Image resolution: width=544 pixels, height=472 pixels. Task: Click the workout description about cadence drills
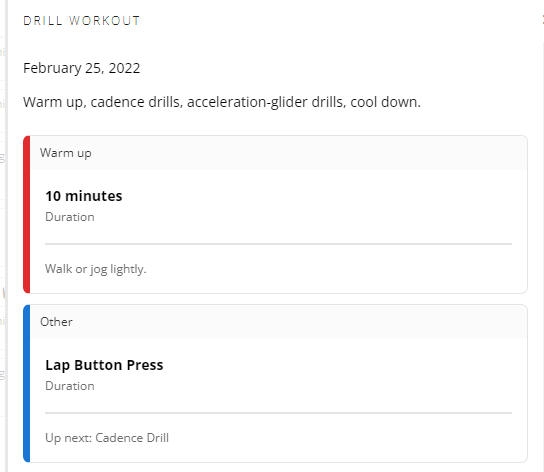click(222, 102)
